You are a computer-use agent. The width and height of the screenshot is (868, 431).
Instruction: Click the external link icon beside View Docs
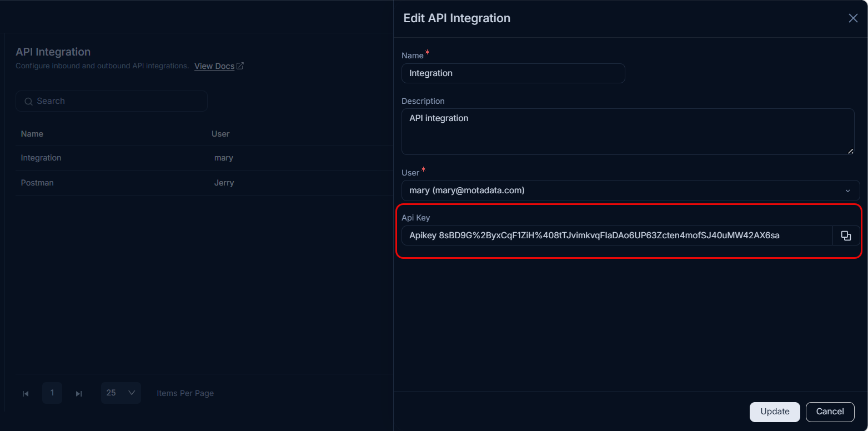tap(240, 66)
